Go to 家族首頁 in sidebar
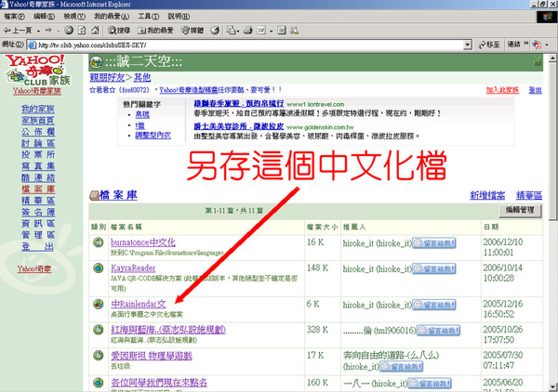The width and height of the screenshot is (558, 392). point(38,121)
